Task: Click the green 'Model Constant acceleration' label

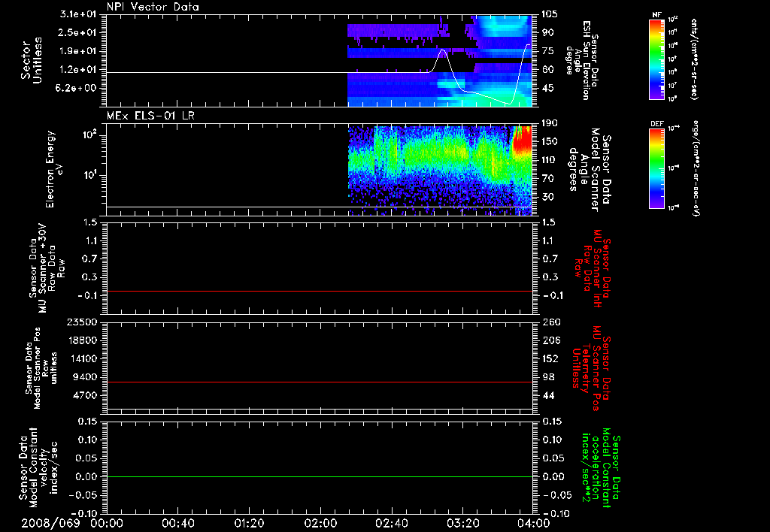Action: coord(601,467)
